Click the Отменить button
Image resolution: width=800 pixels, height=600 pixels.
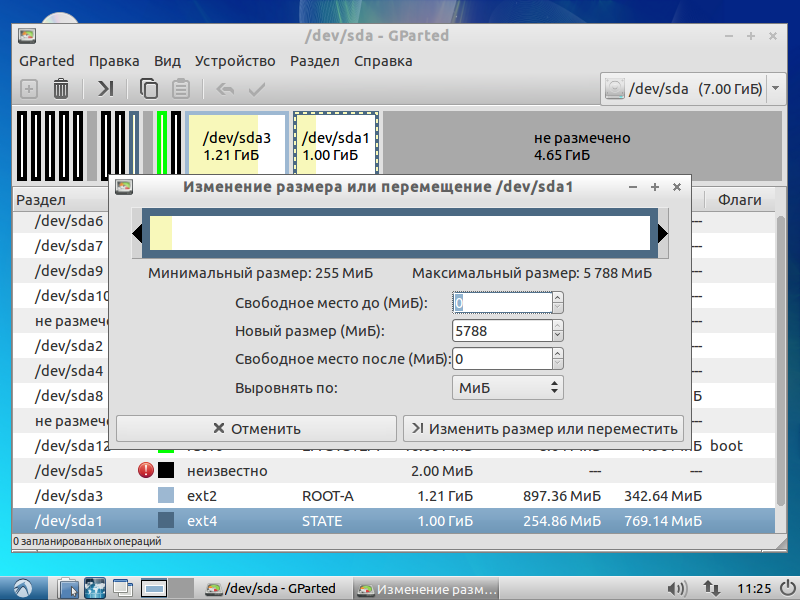(257, 429)
